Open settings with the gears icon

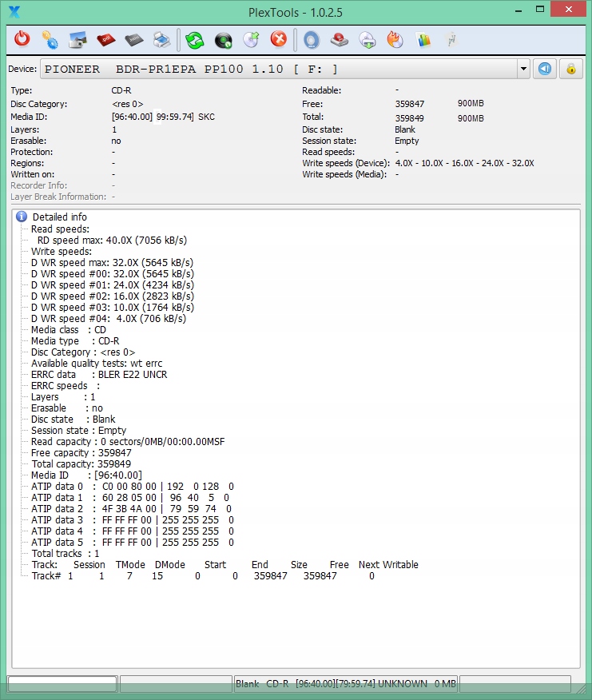[x=50, y=39]
